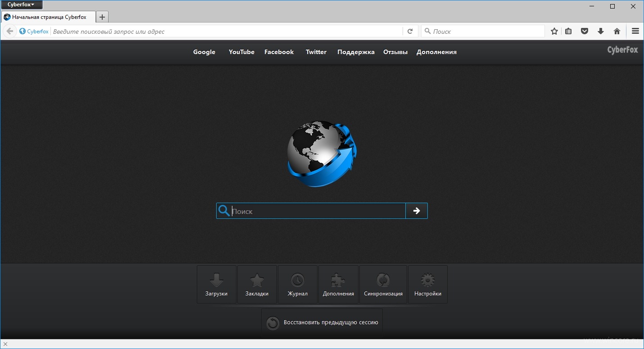Open the Google link
Screen dimensions: 644x349
pos(204,52)
